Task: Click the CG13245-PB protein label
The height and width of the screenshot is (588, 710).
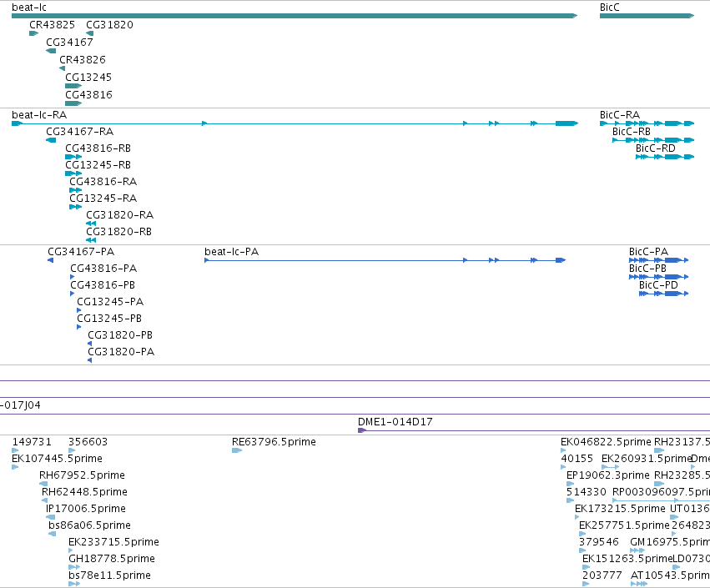Action: coord(109,319)
